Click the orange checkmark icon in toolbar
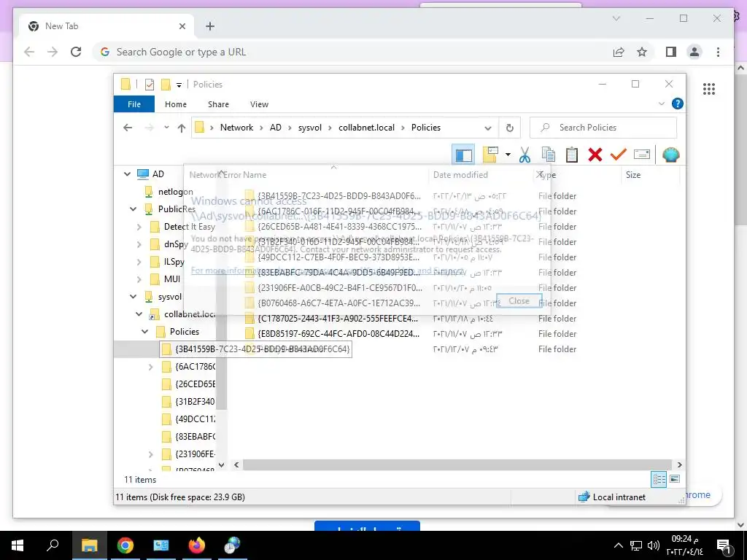This screenshot has width=747, height=560. coord(619,155)
